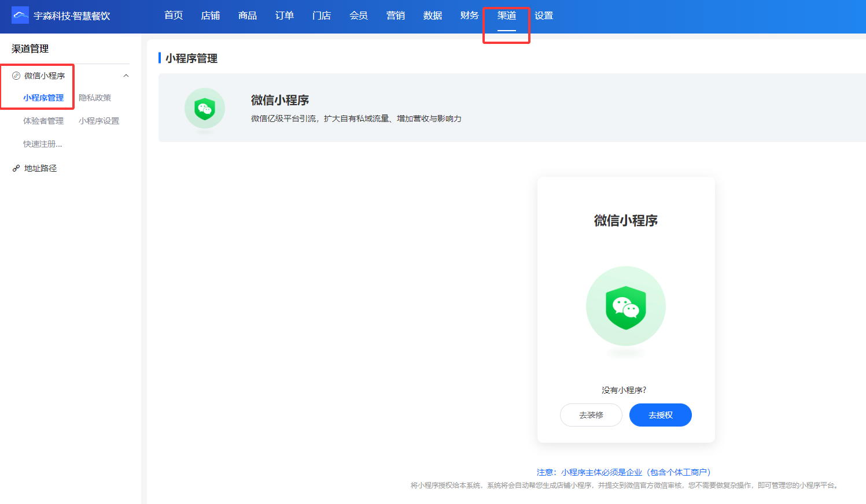Screen dimensions: 866x504
Task: Click the blue 注意 notice about 小程序主体
Action: [624, 472]
